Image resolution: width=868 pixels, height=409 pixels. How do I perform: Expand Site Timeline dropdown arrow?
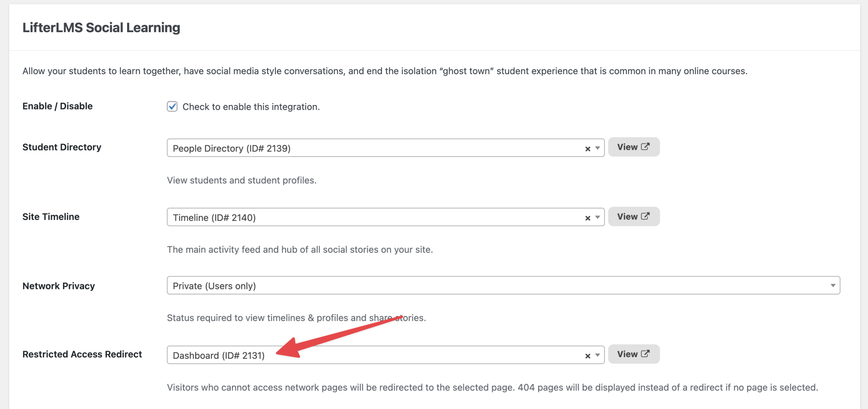click(x=597, y=218)
